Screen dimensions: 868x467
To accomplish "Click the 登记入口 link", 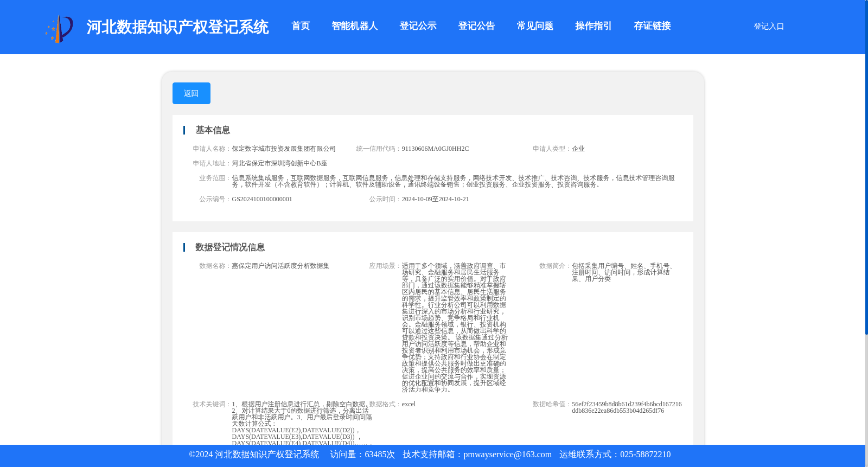I will tap(769, 26).
